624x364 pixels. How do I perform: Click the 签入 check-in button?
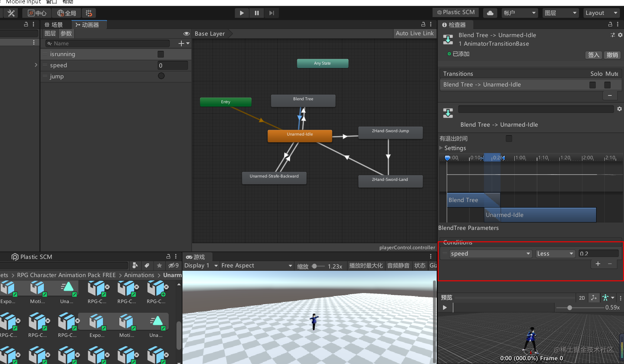594,55
